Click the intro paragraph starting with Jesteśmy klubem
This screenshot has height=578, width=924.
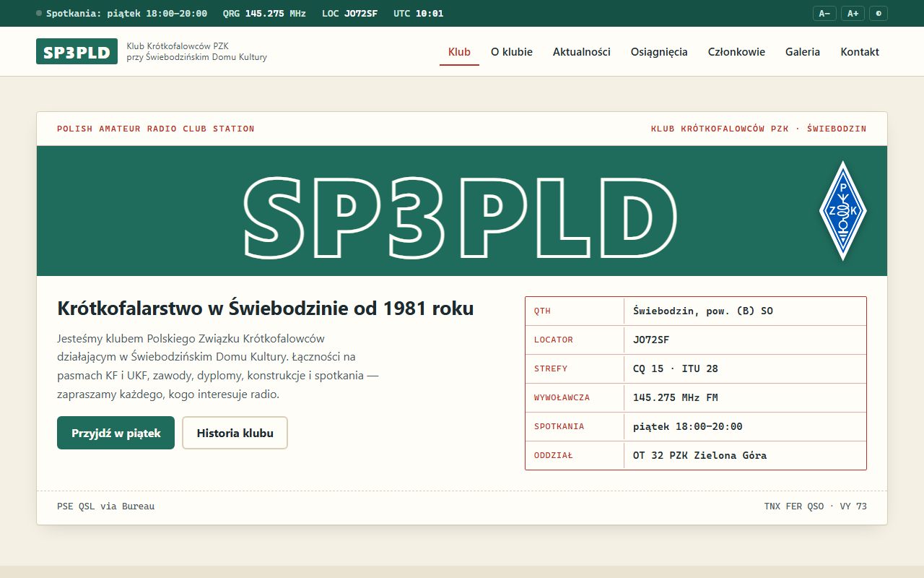tap(218, 366)
